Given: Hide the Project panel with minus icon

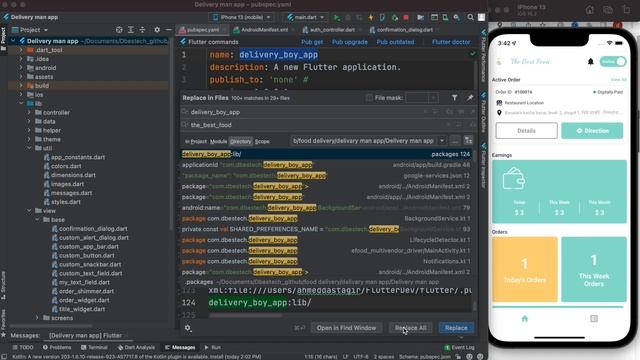Looking at the screenshot, I should pos(169,30).
